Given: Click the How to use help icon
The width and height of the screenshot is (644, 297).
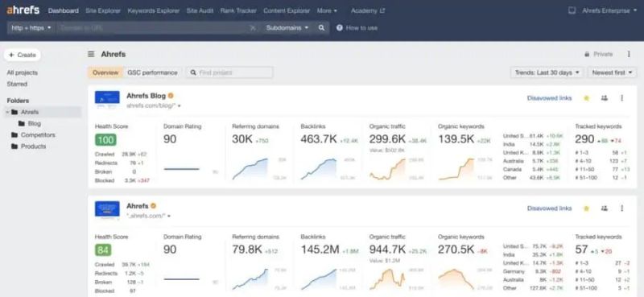Looking at the screenshot, I should (x=340, y=28).
